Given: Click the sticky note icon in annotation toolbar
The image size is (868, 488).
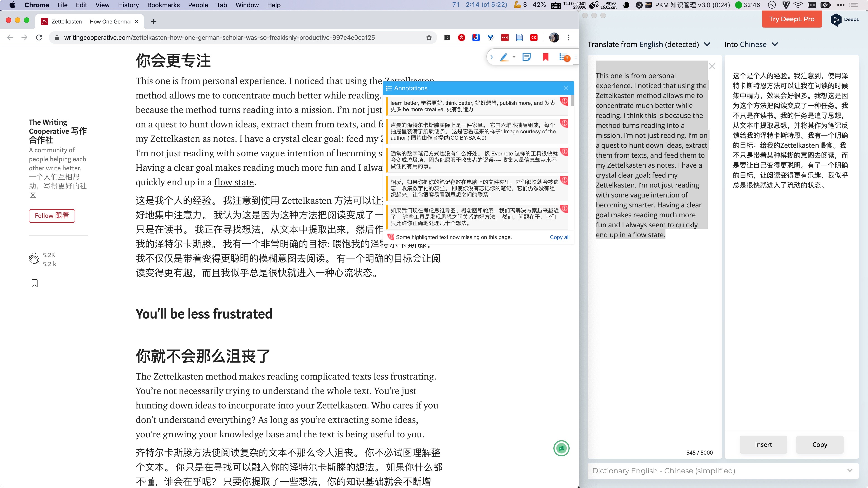Looking at the screenshot, I should [526, 57].
